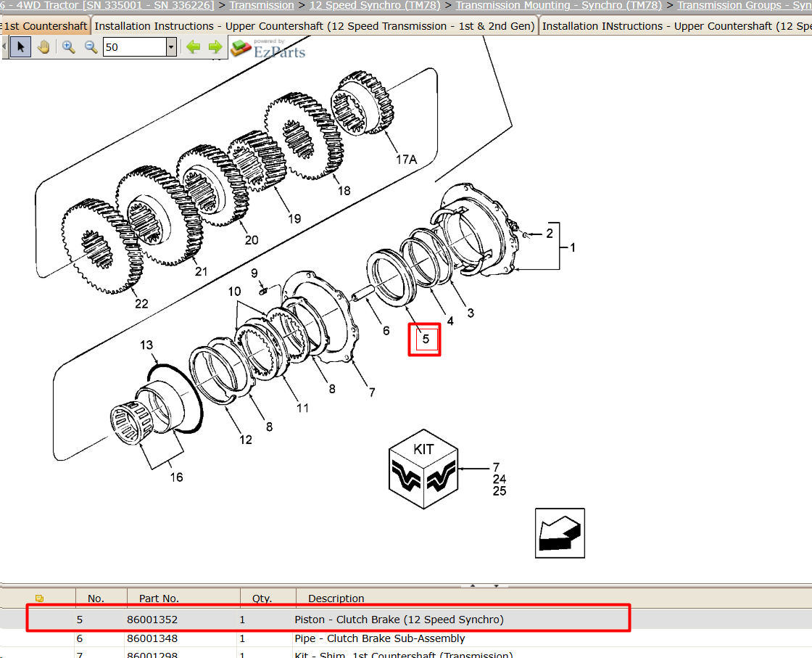Open Transmission Mounting - Synchro (TM78) breadcrumb

[x=559, y=5]
